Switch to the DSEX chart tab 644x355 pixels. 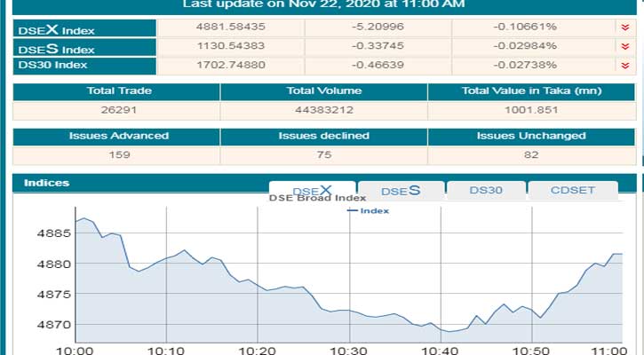click(x=312, y=190)
